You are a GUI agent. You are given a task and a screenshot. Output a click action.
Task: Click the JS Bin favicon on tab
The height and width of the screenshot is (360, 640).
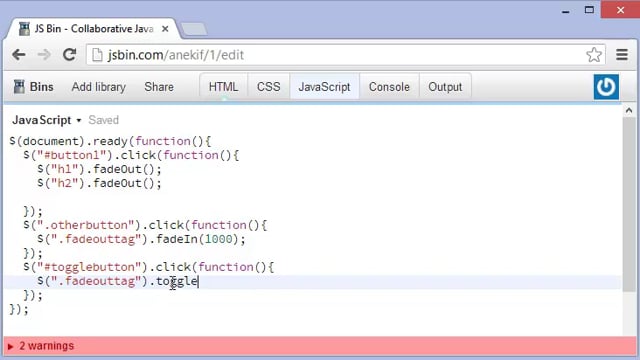coord(24,29)
